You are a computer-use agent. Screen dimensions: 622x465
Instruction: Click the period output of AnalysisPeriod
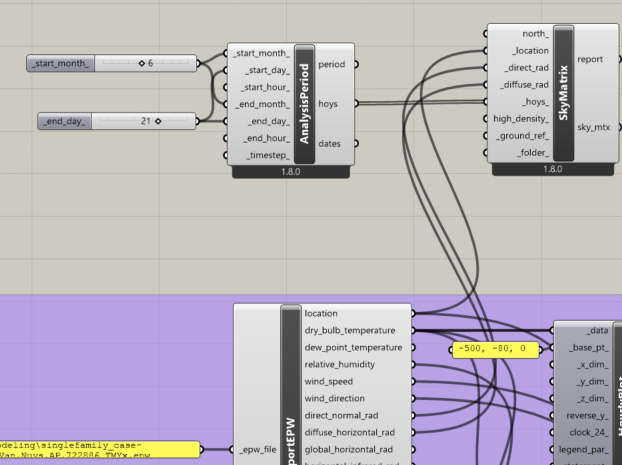tap(332, 64)
